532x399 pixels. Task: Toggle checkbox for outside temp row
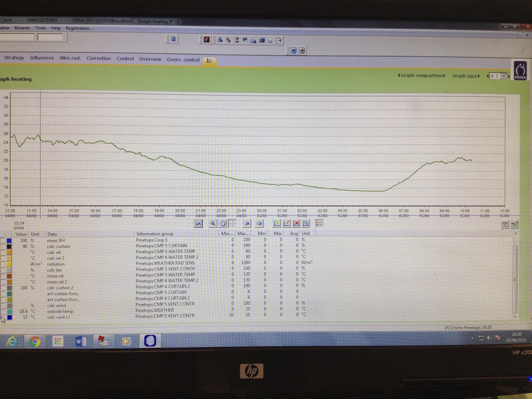click(3, 311)
